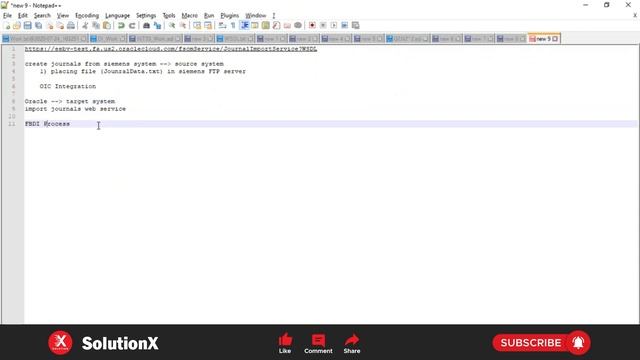The width and height of the screenshot is (640, 360).
Task: Click the Replace toolbar icon
Action: coord(157,25)
